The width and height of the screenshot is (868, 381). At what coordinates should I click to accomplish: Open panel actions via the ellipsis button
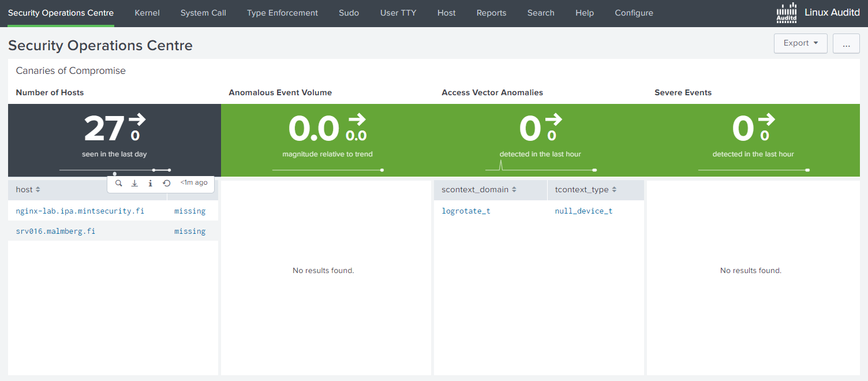[x=845, y=43]
